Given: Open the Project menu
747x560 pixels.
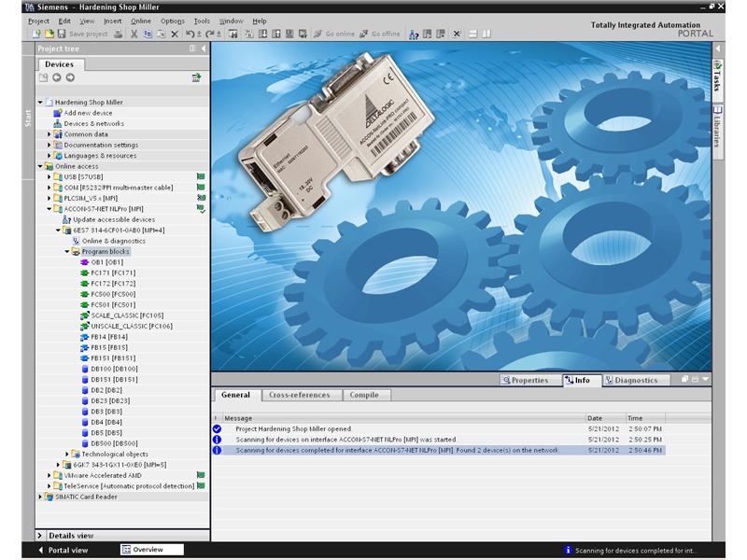Looking at the screenshot, I should point(38,21).
